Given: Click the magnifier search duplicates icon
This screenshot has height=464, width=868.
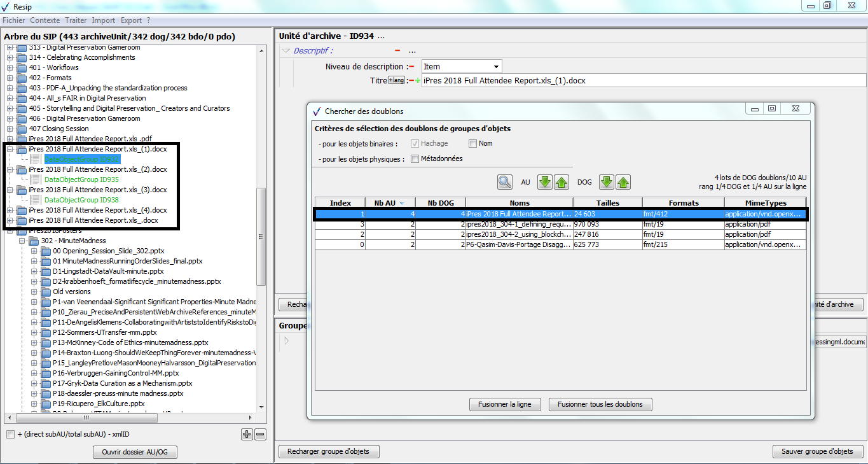Looking at the screenshot, I should coord(505,182).
